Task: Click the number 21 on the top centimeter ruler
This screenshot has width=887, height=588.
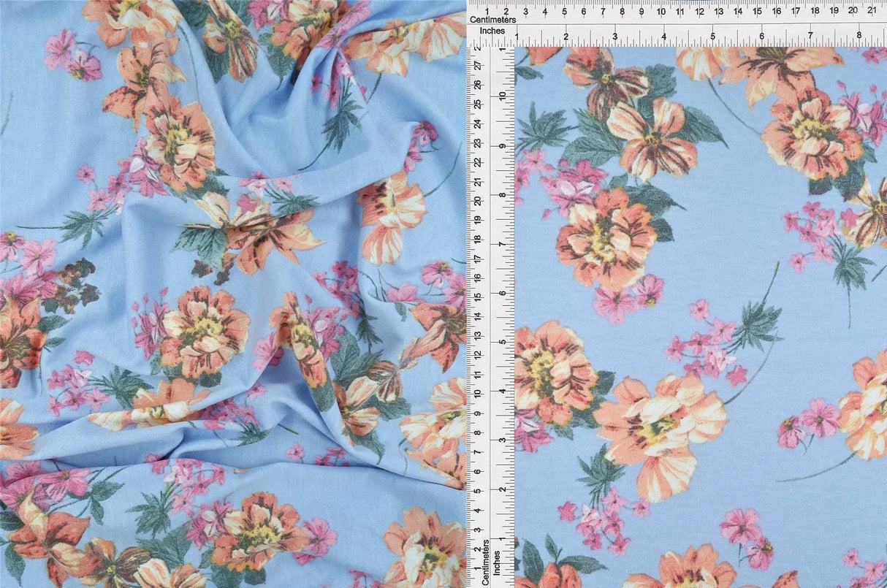Action: [871, 10]
